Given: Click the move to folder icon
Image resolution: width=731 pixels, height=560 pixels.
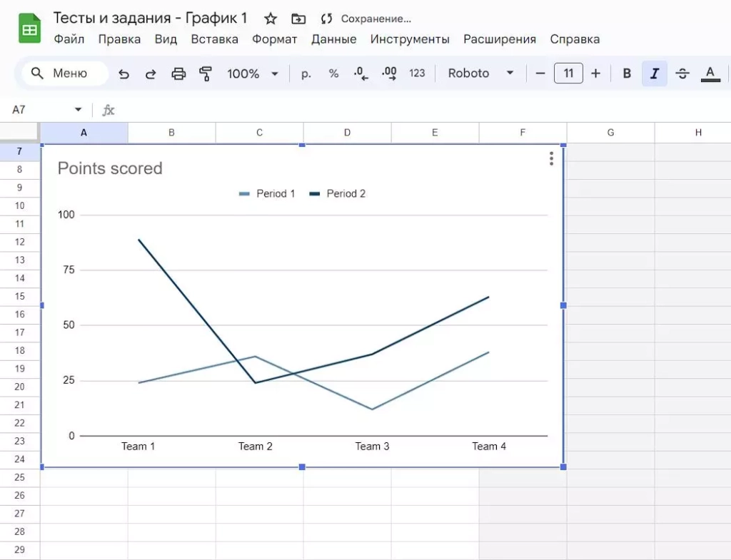Looking at the screenshot, I should tap(298, 19).
